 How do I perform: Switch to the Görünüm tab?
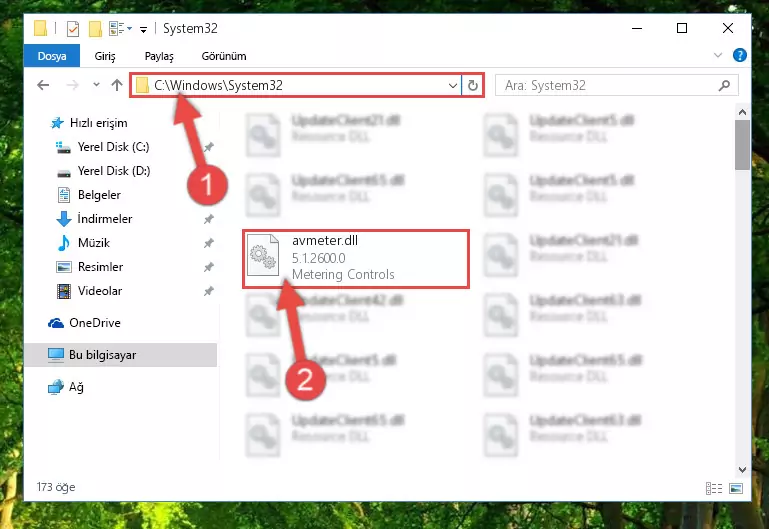click(x=224, y=56)
